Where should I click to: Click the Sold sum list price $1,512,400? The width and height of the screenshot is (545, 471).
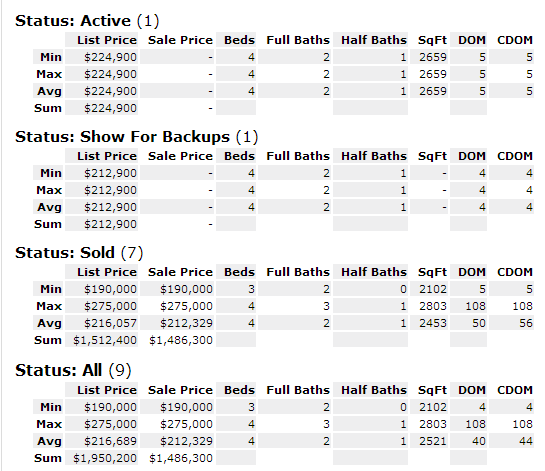[105, 340]
